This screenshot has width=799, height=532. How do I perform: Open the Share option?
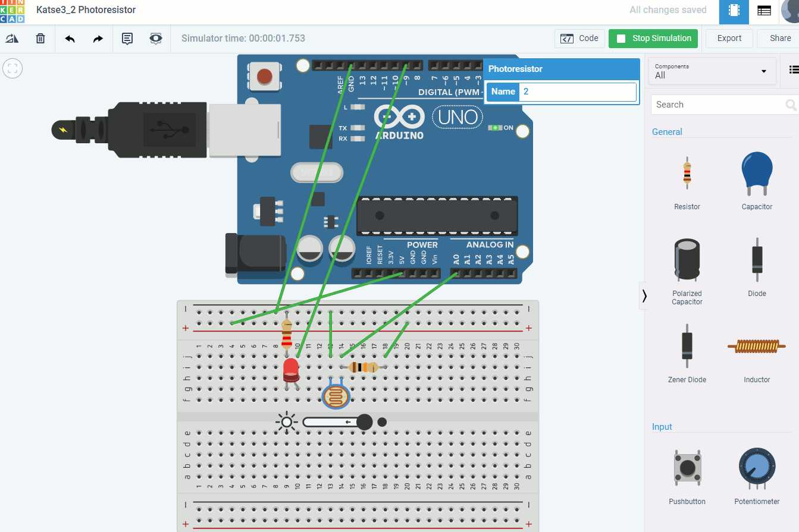(780, 39)
